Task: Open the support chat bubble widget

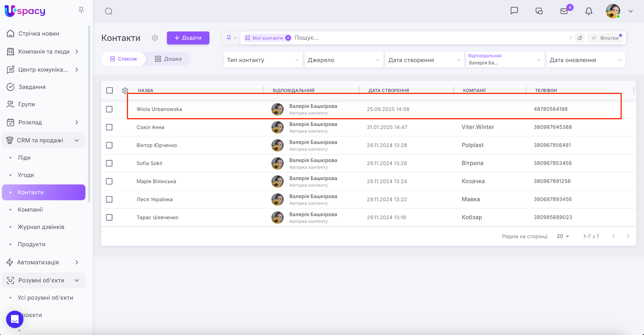Action: click(x=15, y=319)
